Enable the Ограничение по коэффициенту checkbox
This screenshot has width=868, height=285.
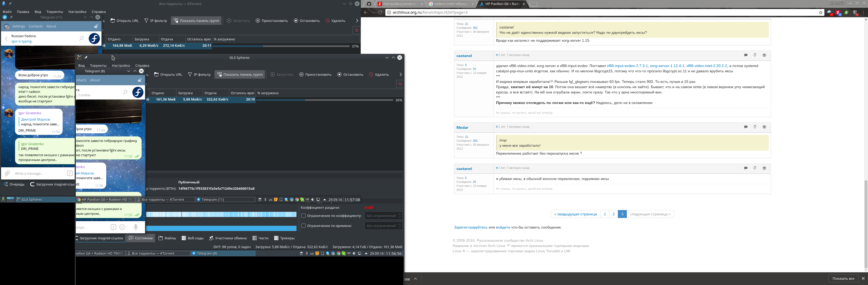pyautogui.click(x=303, y=216)
